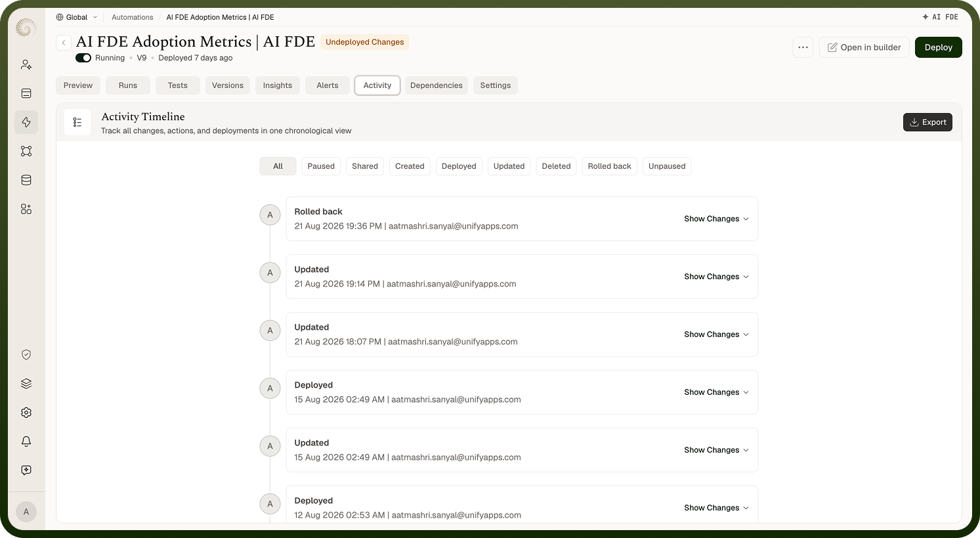Viewport: 980px width, 538px height.
Task: Click the add user icon in the sidebar
Action: 26,64
